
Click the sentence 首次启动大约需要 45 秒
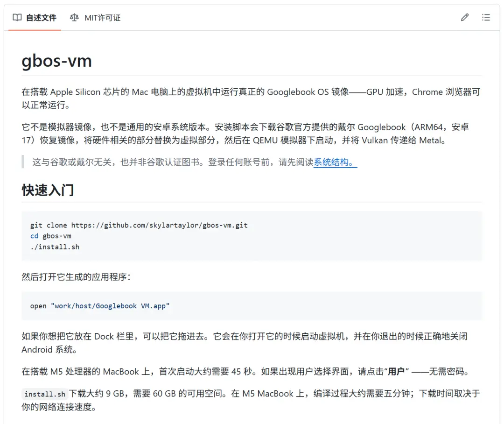[206, 372]
